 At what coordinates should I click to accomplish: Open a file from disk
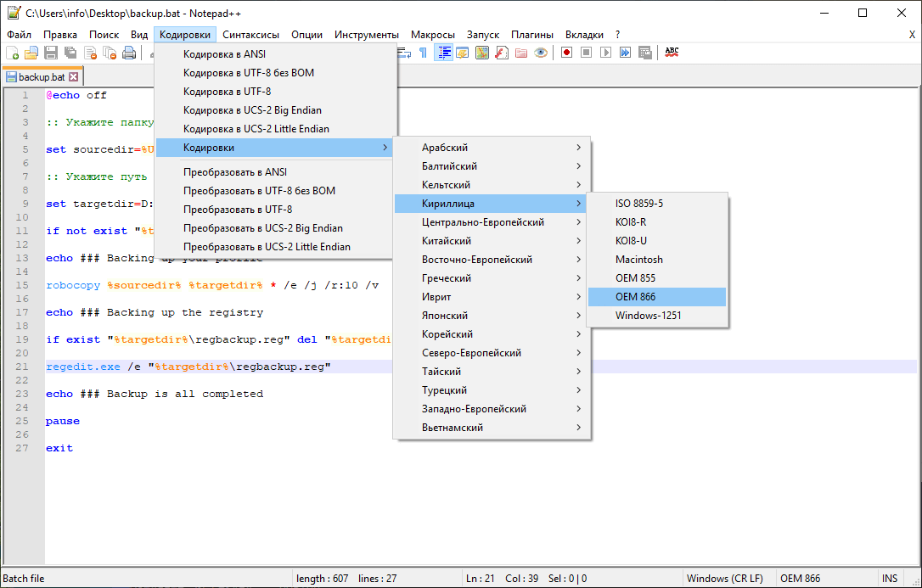31,52
